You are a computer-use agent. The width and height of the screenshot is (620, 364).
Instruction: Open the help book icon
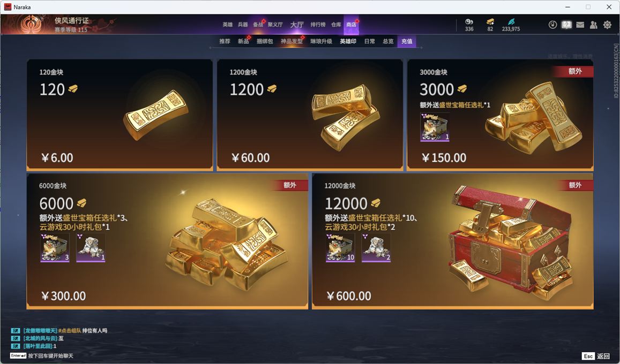tap(566, 25)
